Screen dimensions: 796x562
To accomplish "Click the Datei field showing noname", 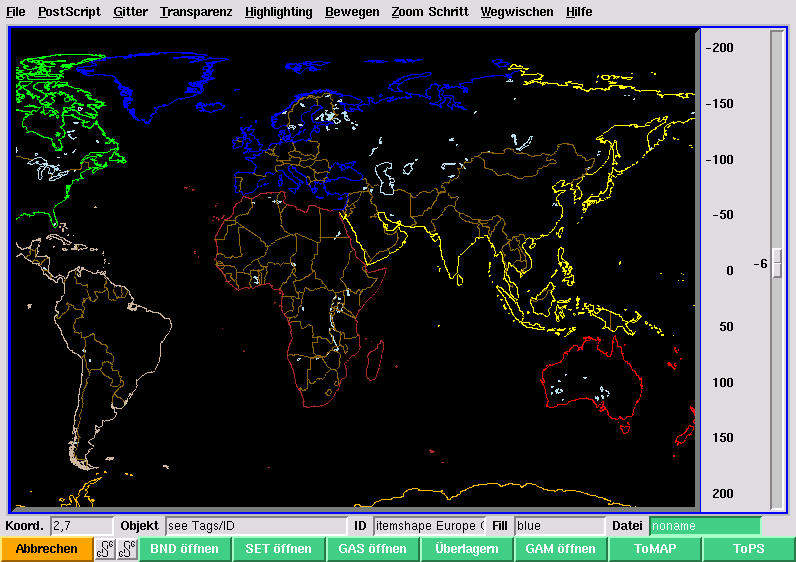I will (x=705, y=526).
